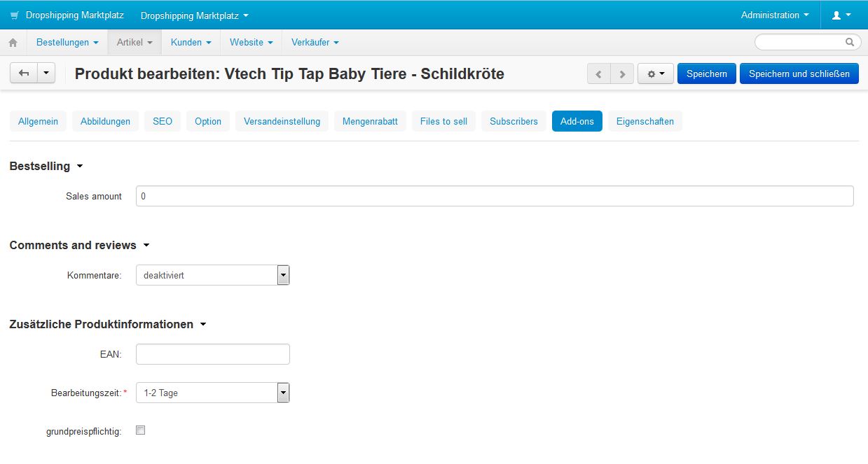Click the Sales amount input field
Screen dimensions: 868x464
coord(495,196)
